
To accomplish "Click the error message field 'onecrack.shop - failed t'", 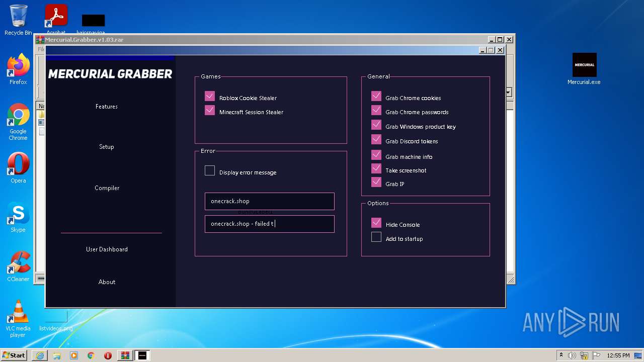I will click(270, 224).
